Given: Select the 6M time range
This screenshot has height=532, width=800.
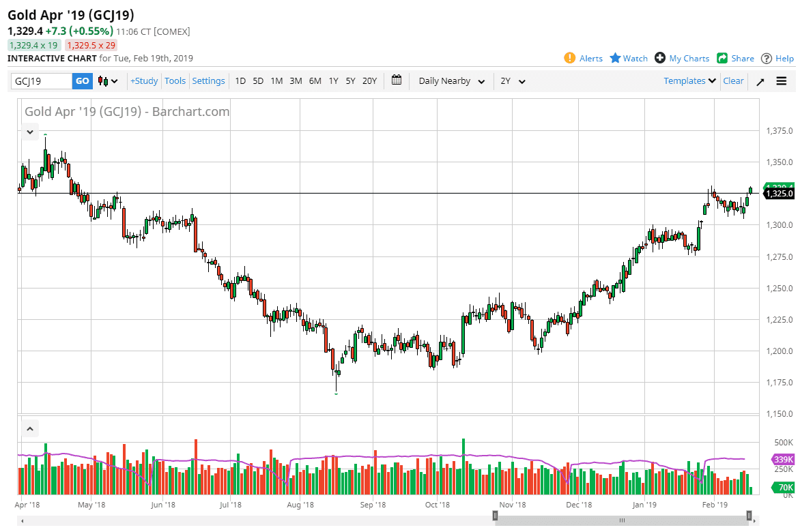Looking at the screenshot, I should tap(315, 80).
